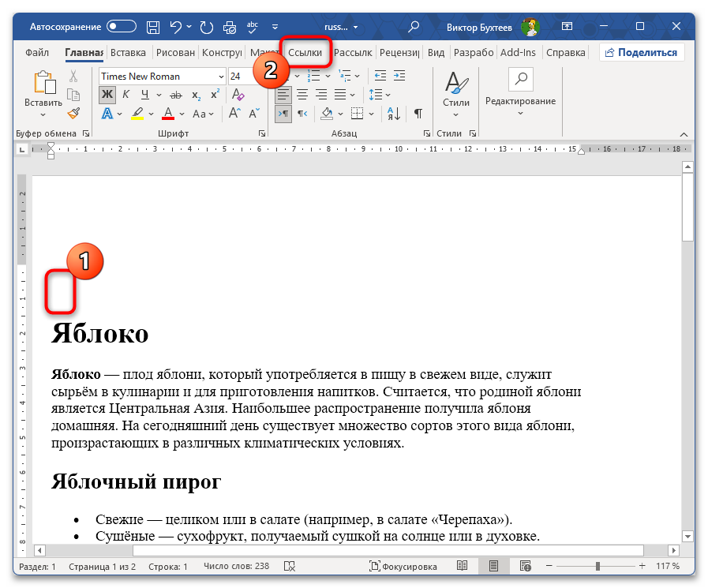Open print preview from quick access toolbar
The image size is (708, 588).
point(230,27)
